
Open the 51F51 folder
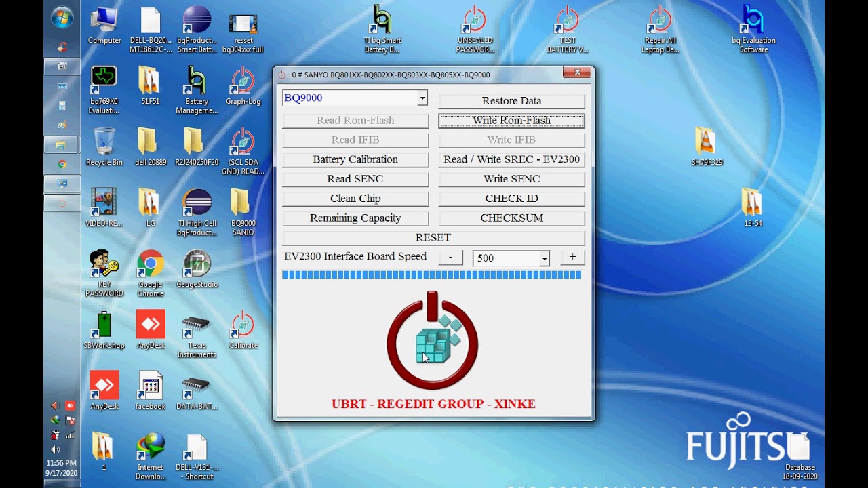point(151,85)
